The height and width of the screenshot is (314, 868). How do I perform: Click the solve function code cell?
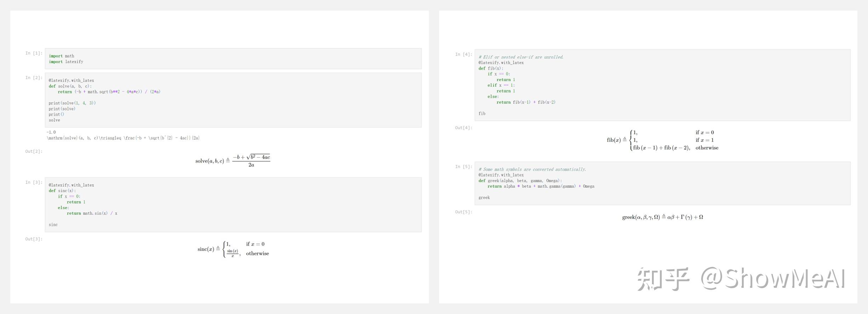(233, 100)
